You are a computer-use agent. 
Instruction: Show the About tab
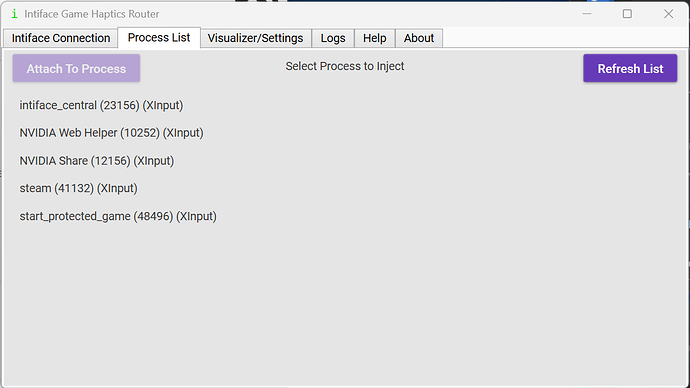[419, 38]
